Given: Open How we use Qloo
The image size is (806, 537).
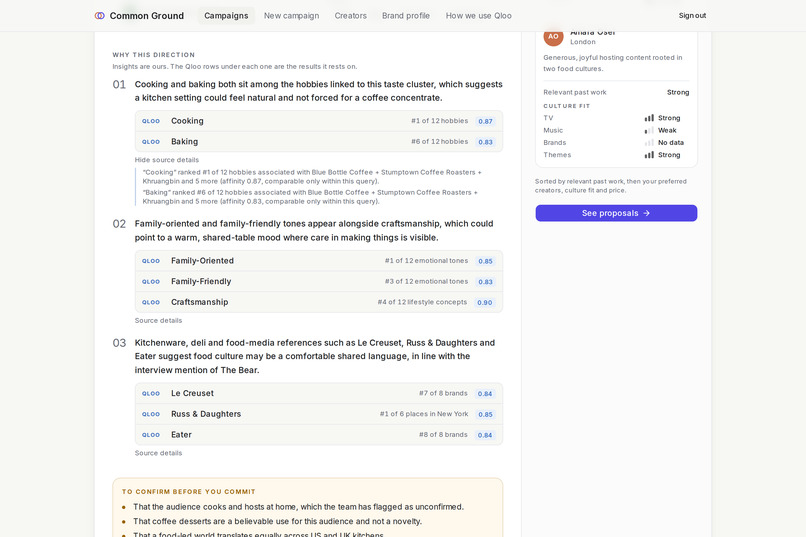Looking at the screenshot, I should (x=479, y=16).
